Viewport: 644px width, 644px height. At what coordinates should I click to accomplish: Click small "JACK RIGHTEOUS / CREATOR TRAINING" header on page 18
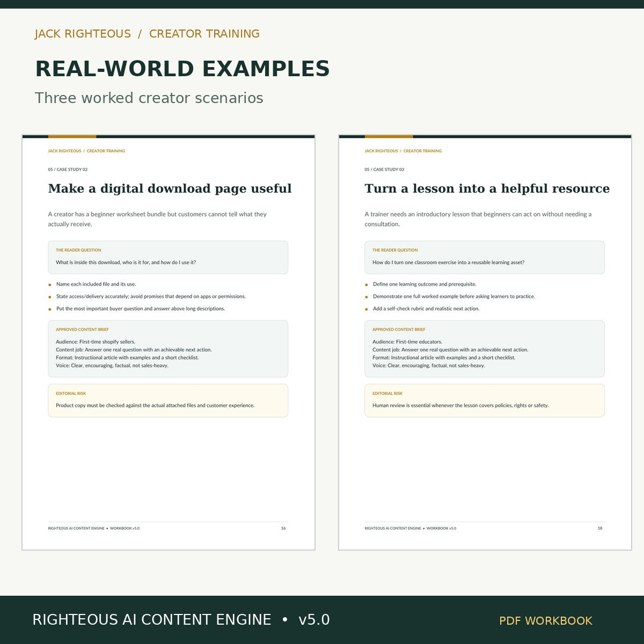point(403,151)
